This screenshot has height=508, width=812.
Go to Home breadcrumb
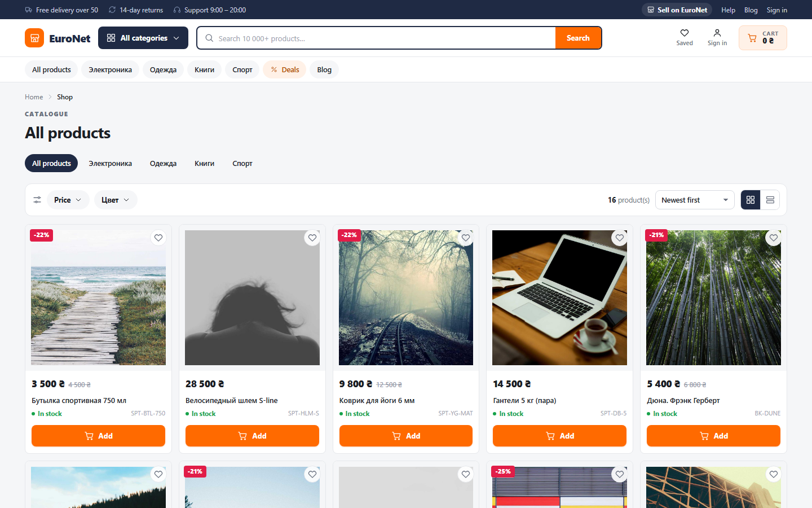tap(34, 97)
